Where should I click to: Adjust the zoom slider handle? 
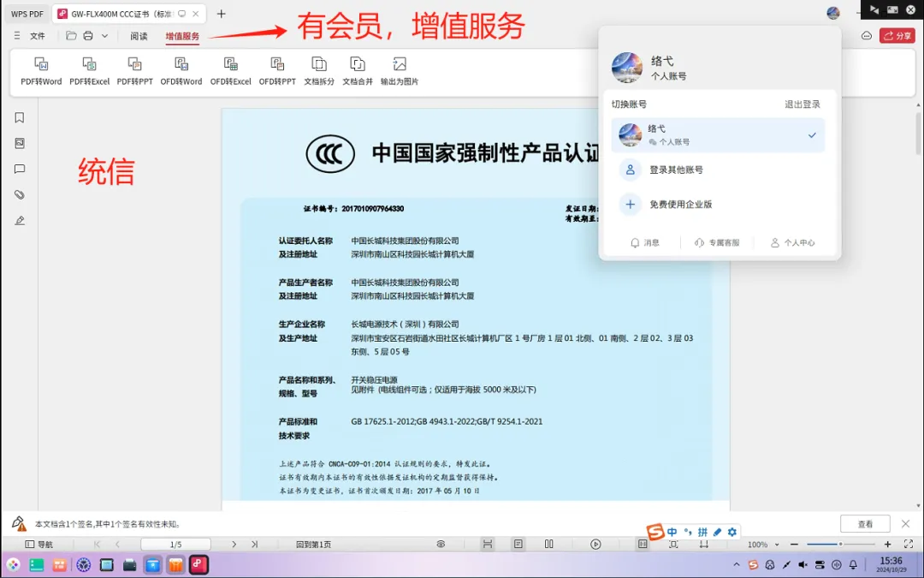click(x=840, y=545)
